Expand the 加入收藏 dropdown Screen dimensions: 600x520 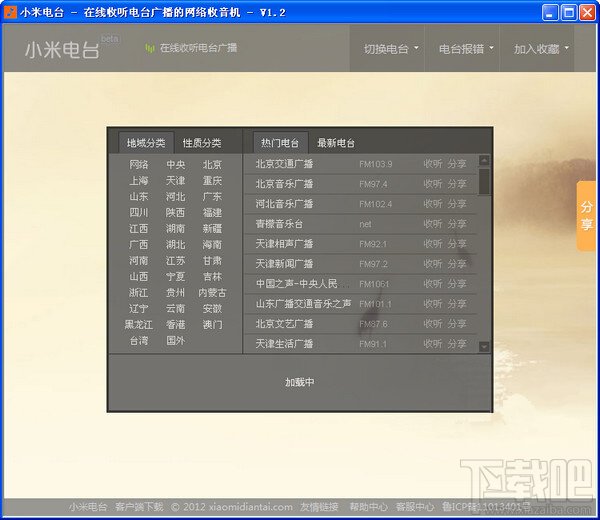(x=541, y=49)
